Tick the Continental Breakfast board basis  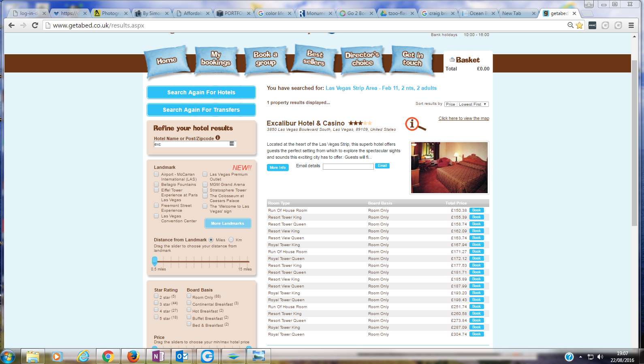[189, 303]
